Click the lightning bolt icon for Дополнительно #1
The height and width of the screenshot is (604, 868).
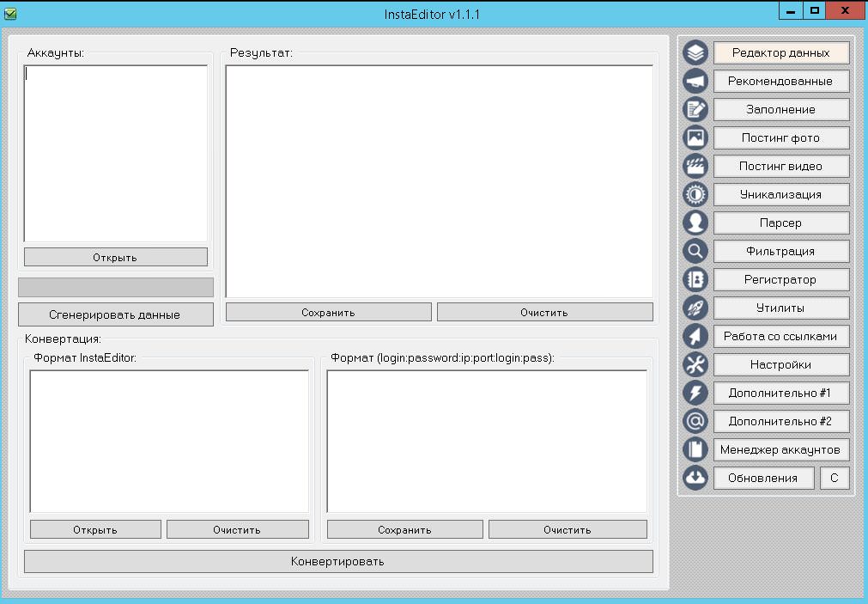(x=695, y=393)
